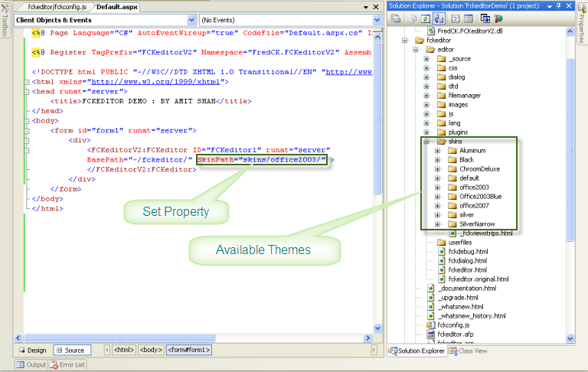This screenshot has width=588, height=372.
Task: Open the Output window tab
Action: click(x=31, y=364)
